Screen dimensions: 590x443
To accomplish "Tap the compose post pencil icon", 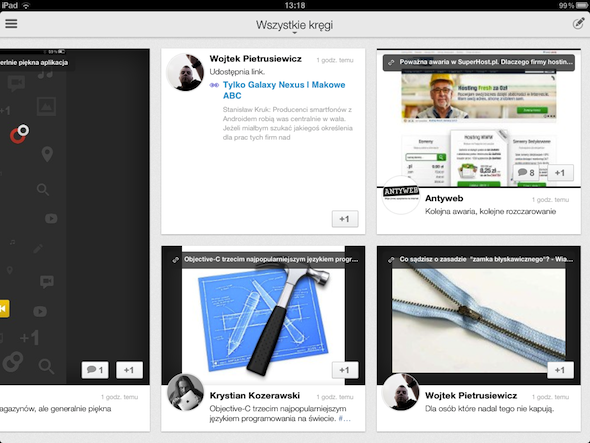I will 578,23.
